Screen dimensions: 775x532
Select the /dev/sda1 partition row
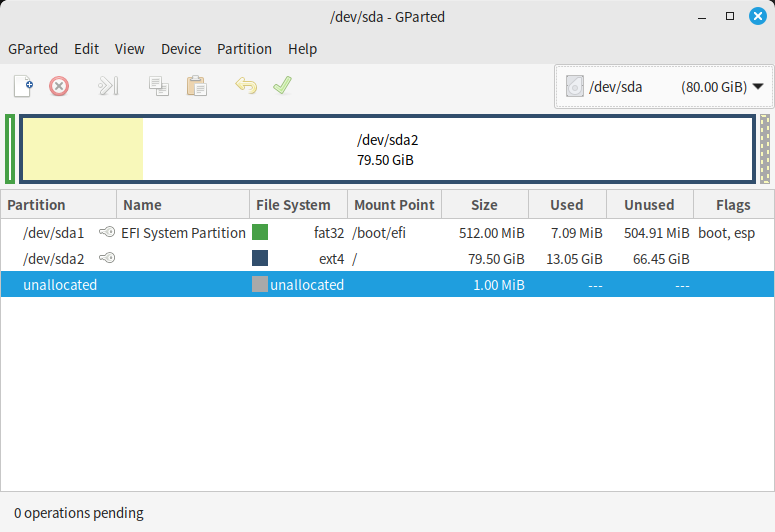(x=387, y=232)
